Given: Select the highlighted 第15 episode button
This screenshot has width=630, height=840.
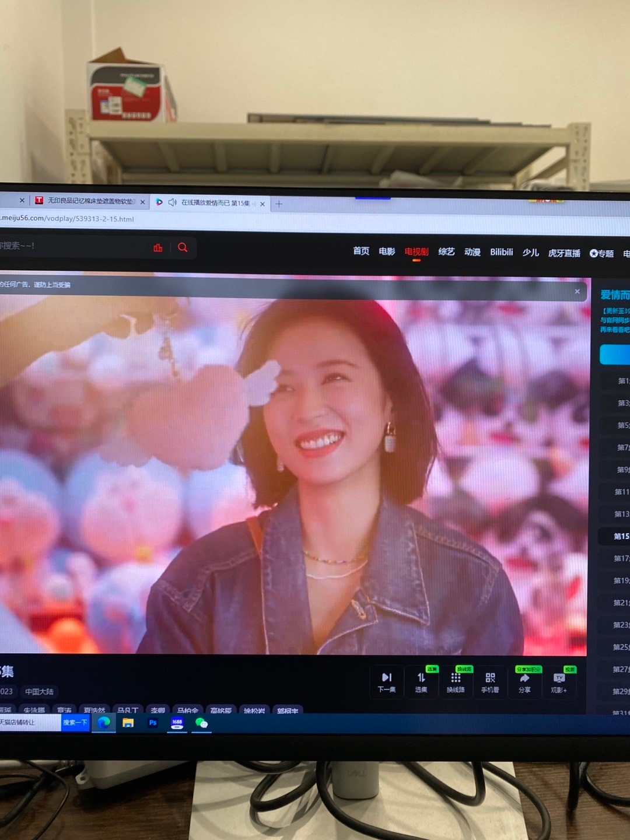Looking at the screenshot, I should click(x=615, y=536).
